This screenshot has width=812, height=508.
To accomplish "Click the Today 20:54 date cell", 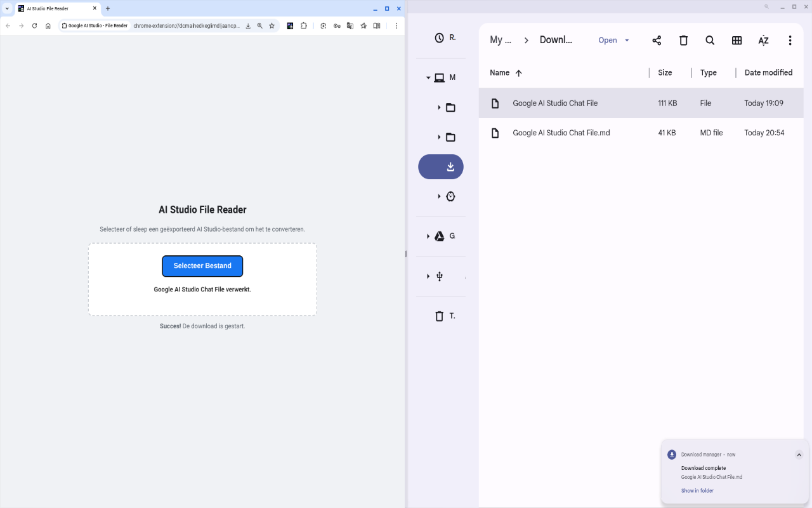I will pos(764,133).
